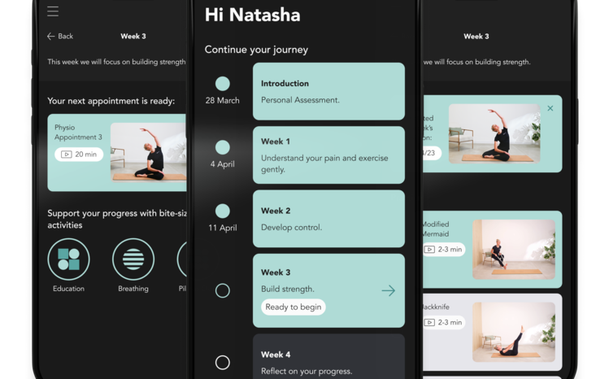Tap the Week 3 arrow icon
609x379 pixels.
pyautogui.click(x=388, y=290)
